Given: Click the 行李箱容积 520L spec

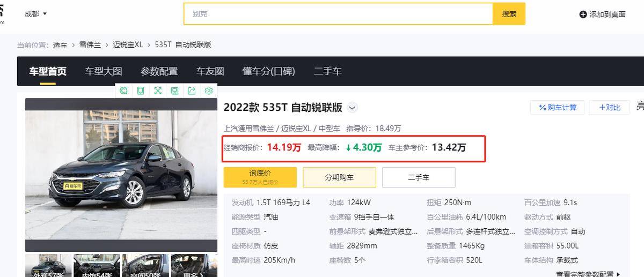Looking at the screenshot, I should [x=455, y=260].
